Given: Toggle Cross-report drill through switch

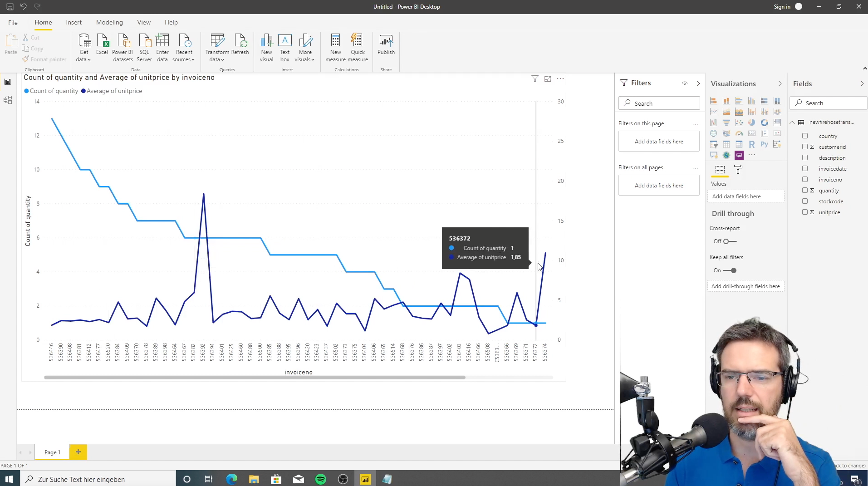Looking at the screenshot, I should click(730, 241).
